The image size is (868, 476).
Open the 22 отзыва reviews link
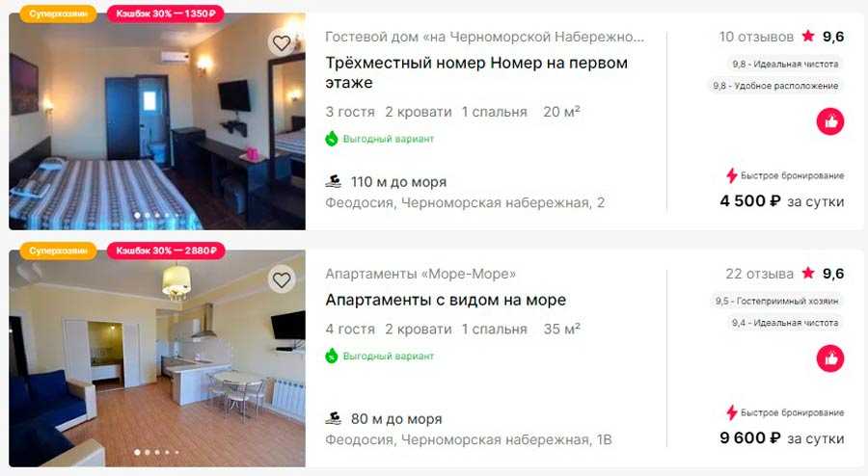(760, 274)
